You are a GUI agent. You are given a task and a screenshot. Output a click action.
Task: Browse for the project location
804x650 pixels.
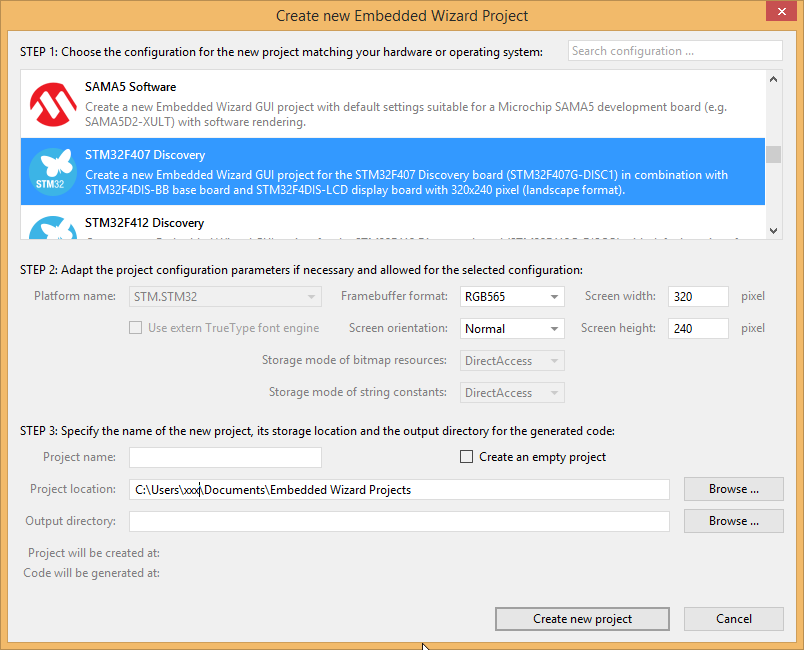coord(733,489)
